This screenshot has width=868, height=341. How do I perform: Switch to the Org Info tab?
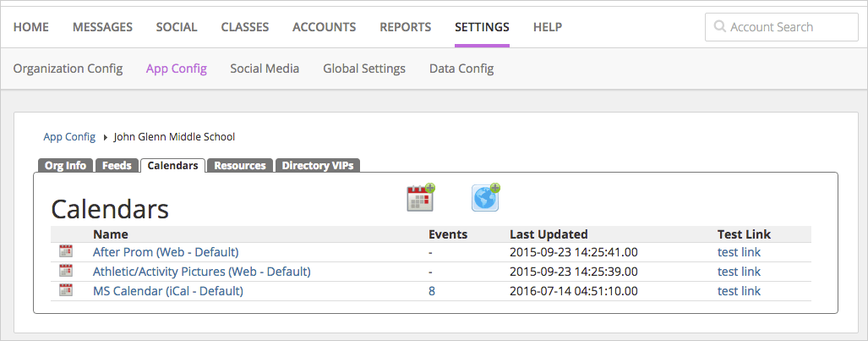click(x=65, y=165)
